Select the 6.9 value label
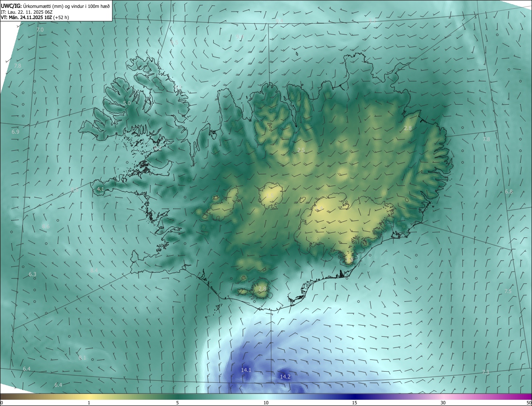The width and height of the screenshot is (532, 406). tap(15, 132)
